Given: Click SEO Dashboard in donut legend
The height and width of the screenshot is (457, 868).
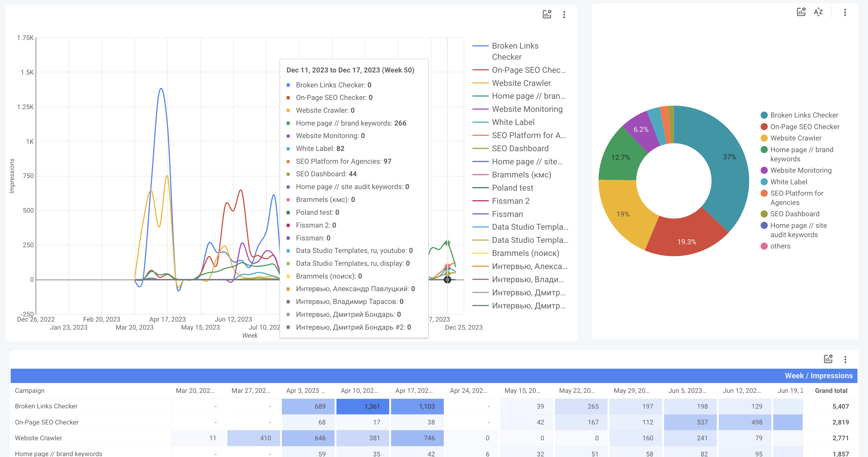Looking at the screenshot, I should point(790,214).
